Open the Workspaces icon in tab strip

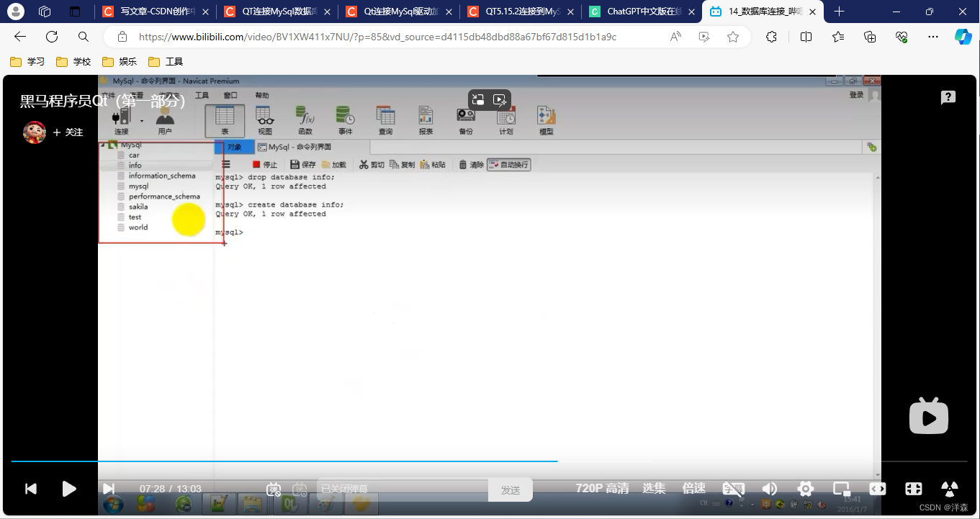[x=45, y=12]
